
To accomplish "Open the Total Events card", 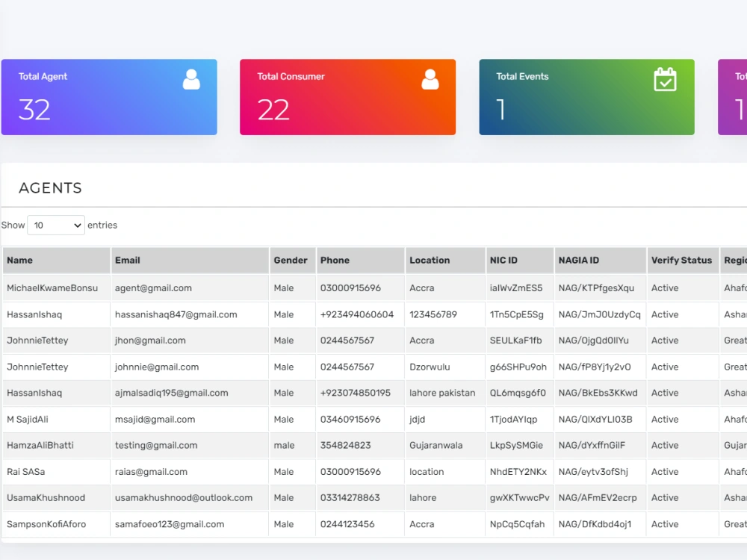I will [x=587, y=97].
